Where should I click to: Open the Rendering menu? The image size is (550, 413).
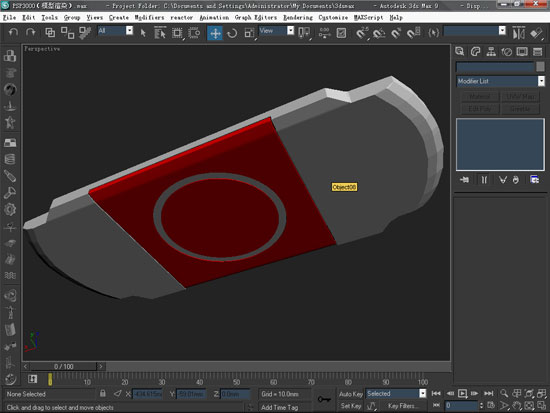point(298,17)
